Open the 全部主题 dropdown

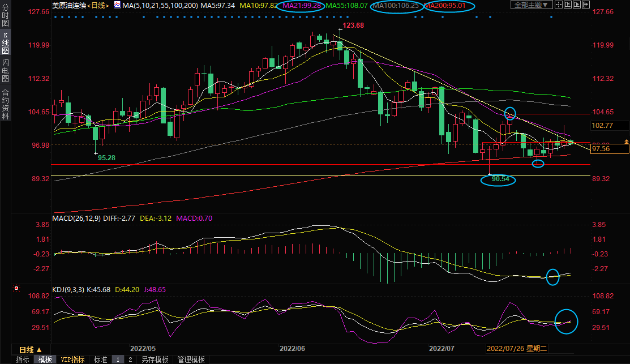pyautogui.click(x=532, y=5)
